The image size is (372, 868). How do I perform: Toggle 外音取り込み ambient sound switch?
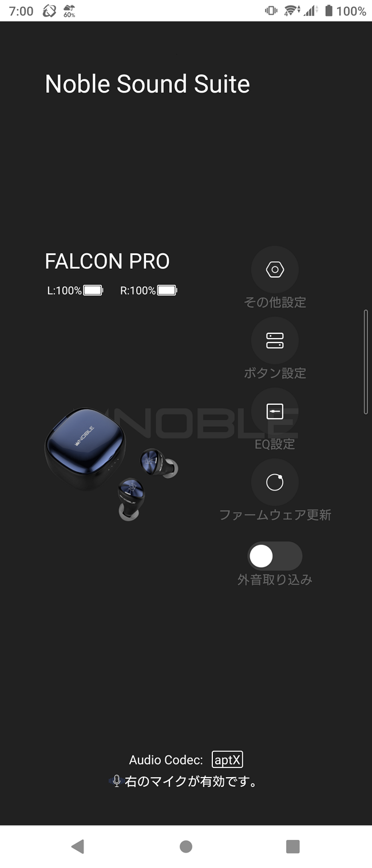(275, 556)
